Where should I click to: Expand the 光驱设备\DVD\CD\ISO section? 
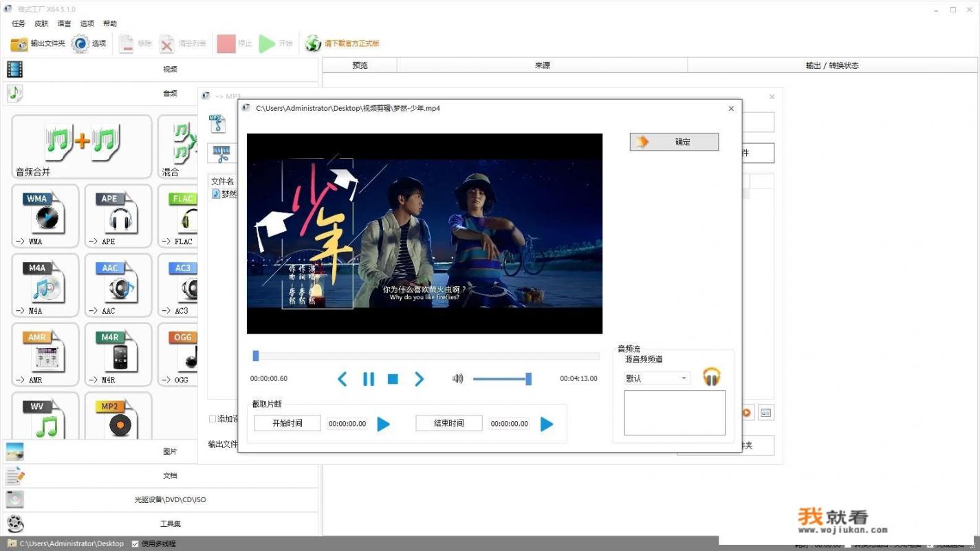tap(161, 499)
